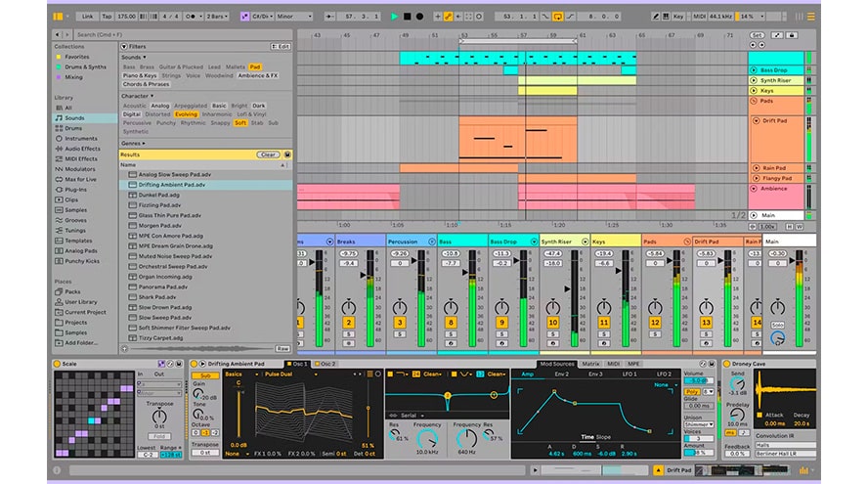Image resolution: width=868 pixels, height=484 pixels.
Task: Click the Search browser input field
Action: [x=181, y=35]
